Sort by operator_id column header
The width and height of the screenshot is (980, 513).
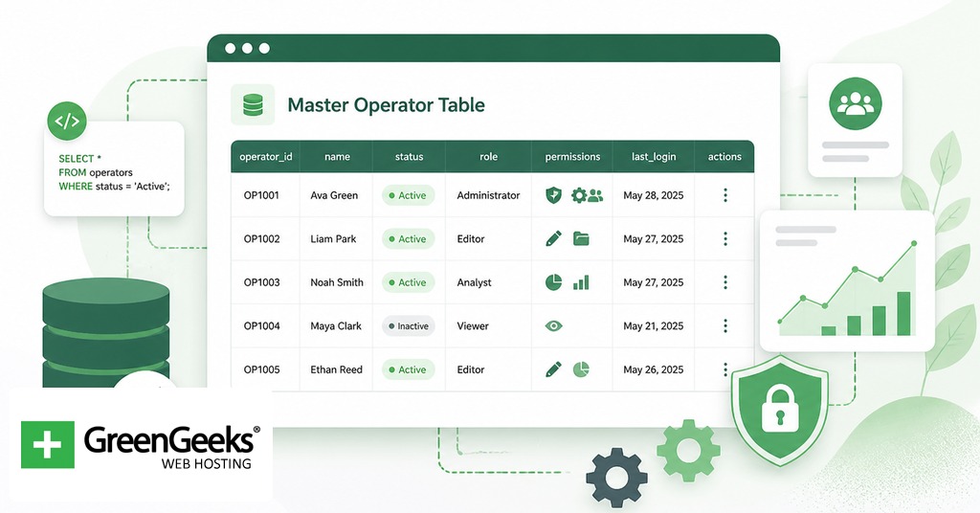(x=266, y=157)
